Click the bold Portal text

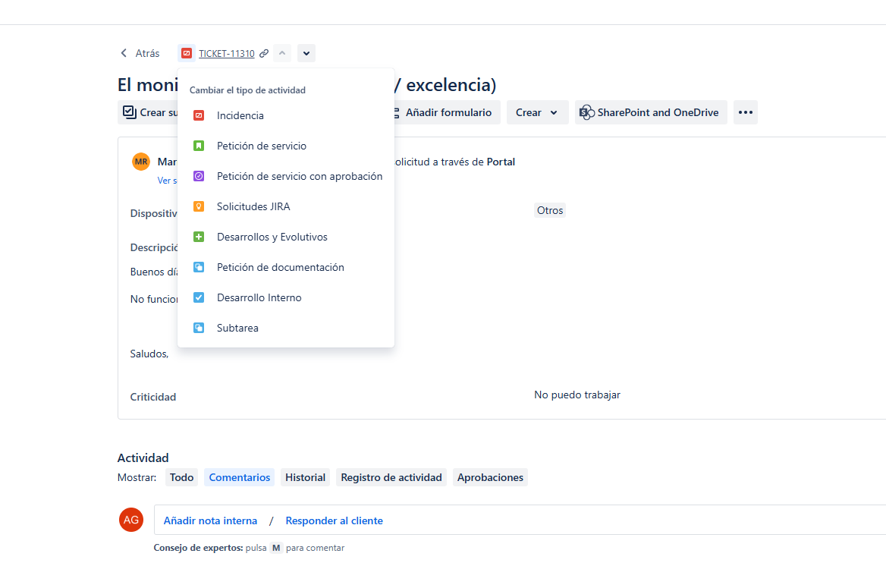click(x=501, y=162)
